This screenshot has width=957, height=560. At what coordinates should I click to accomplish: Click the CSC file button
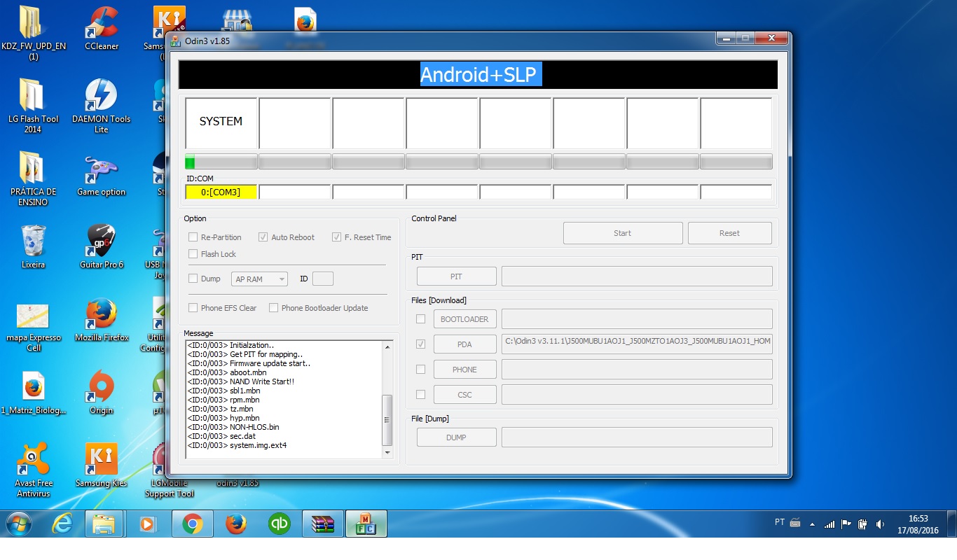click(x=464, y=395)
